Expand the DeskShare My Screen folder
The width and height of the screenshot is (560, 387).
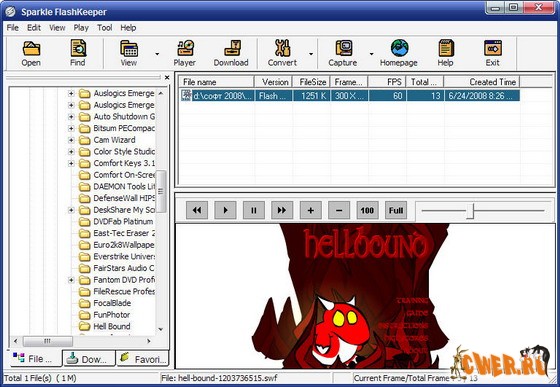pyautogui.click(x=71, y=210)
